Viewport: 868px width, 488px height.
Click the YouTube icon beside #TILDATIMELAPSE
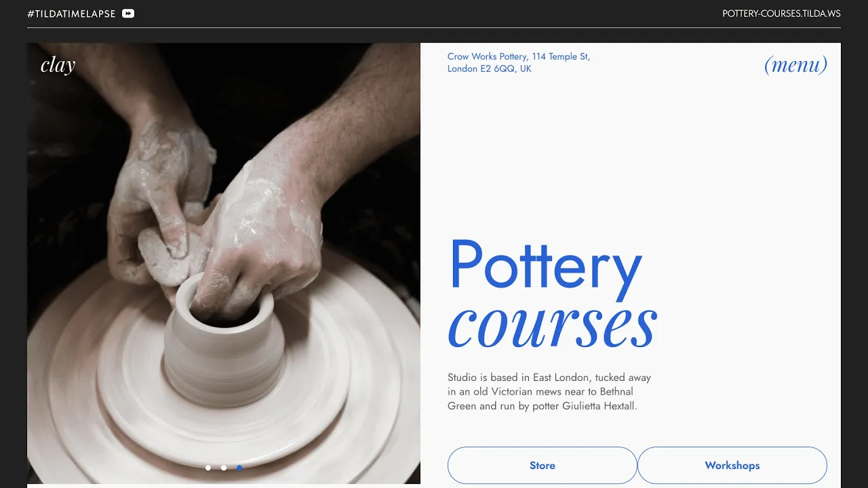tap(128, 13)
